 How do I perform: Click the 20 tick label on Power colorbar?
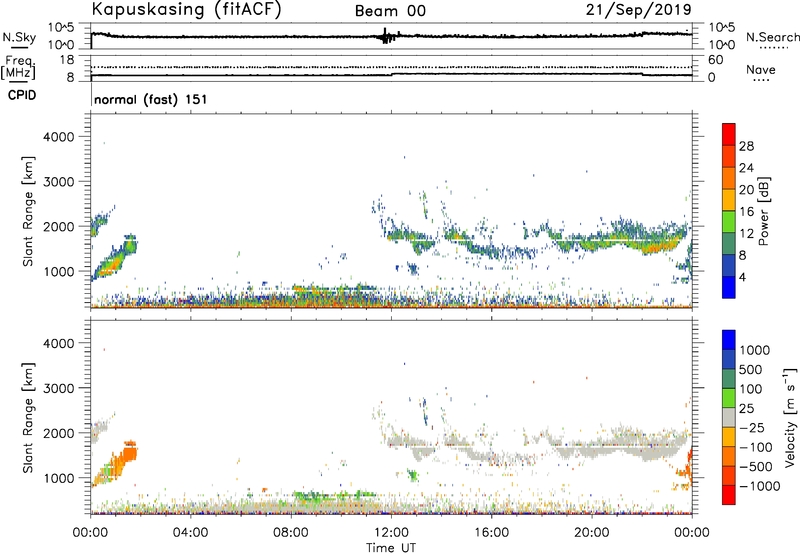pyautogui.click(x=746, y=190)
